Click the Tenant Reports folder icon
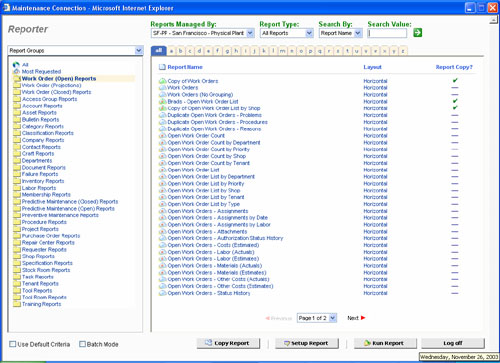This screenshot has width=500, height=363. pyautogui.click(x=17, y=284)
